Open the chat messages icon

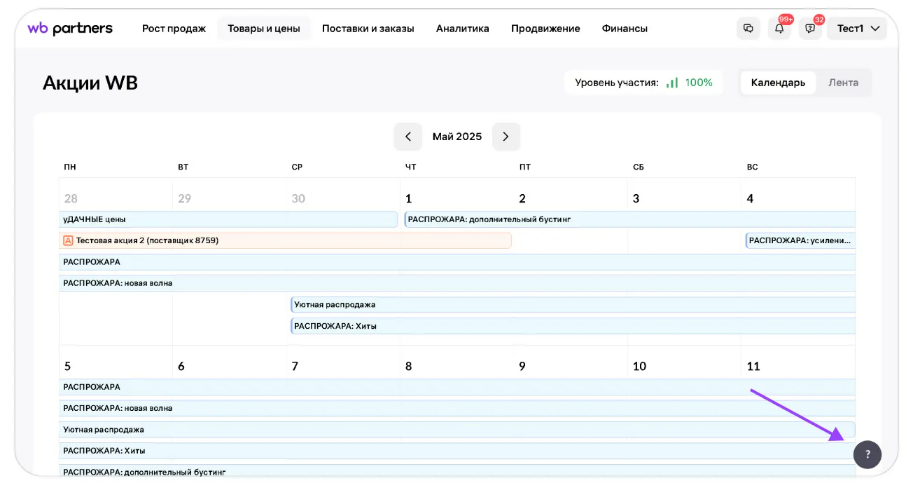748,28
